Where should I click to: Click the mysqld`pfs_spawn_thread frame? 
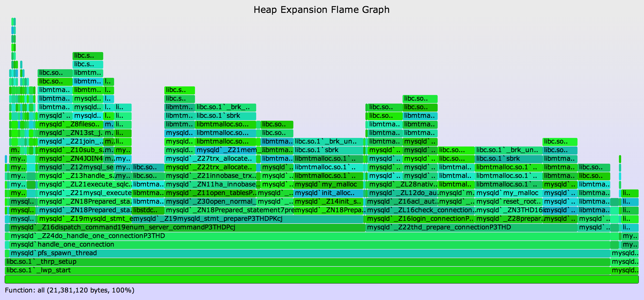click(309, 253)
